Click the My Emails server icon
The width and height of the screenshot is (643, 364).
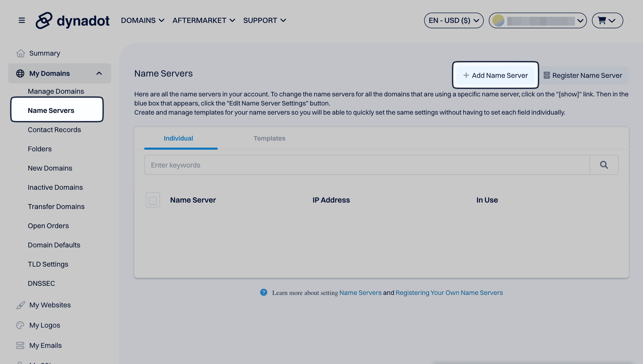(x=20, y=345)
